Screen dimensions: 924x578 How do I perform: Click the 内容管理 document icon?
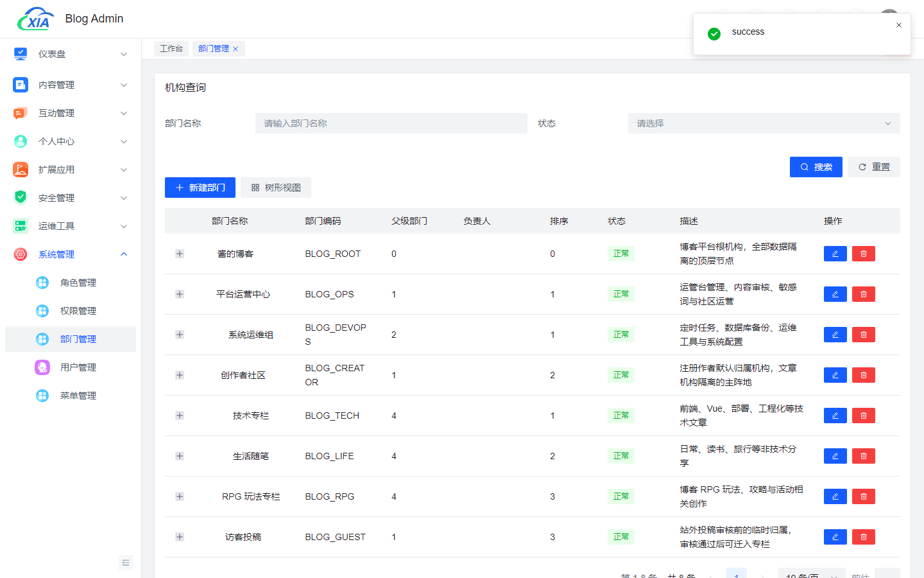[21, 85]
